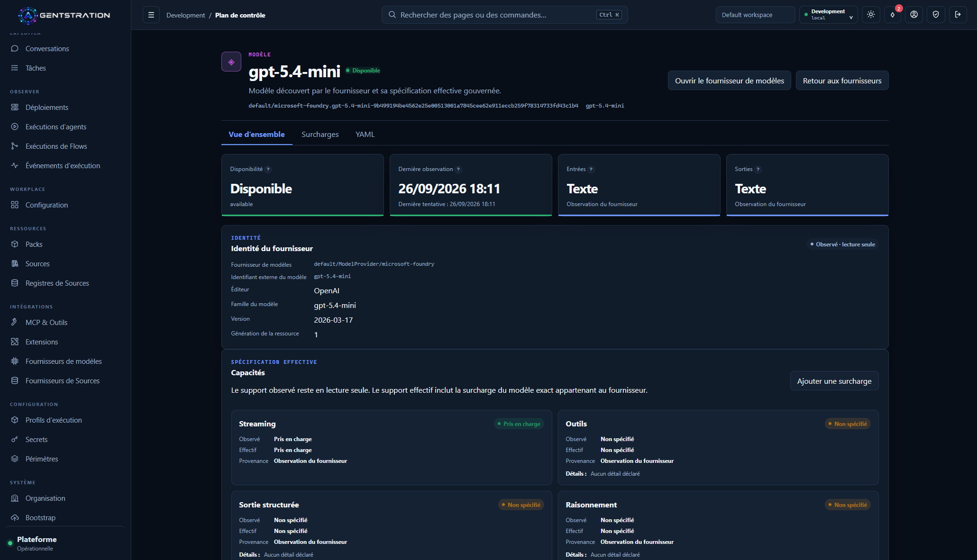
Task: Click the Development breadcrumb link
Action: [x=185, y=15]
